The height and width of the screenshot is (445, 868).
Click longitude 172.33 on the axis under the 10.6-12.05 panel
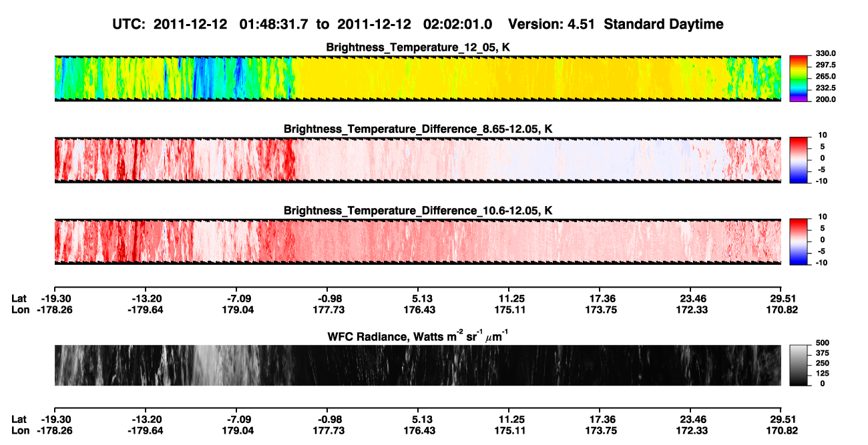click(692, 310)
